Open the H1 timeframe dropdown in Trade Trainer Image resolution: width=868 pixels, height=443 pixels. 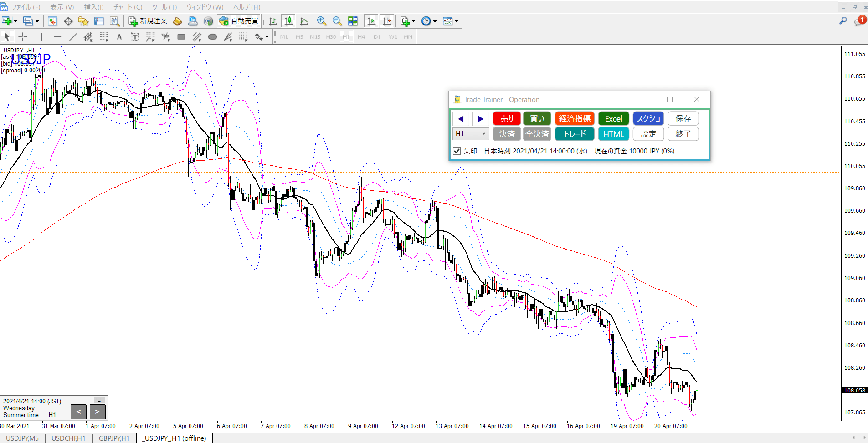471,134
